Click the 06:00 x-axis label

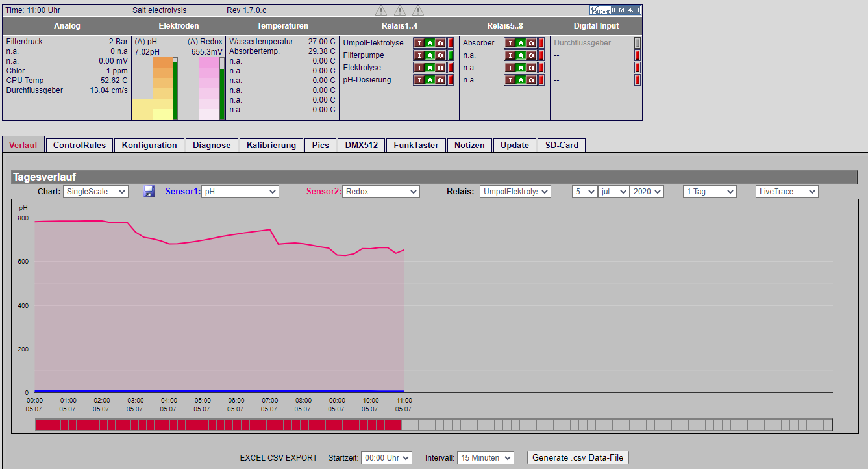point(236,401)
